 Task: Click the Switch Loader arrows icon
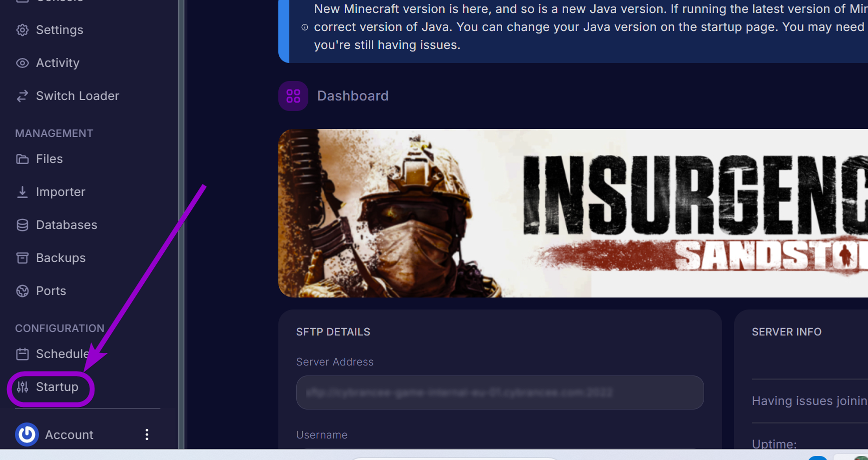coord(22,96)
